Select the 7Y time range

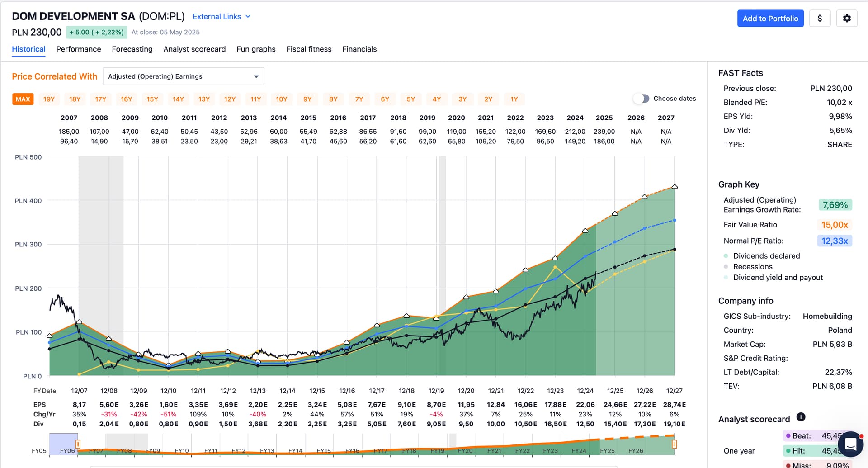pyautogui.click(x=359, y=99)
